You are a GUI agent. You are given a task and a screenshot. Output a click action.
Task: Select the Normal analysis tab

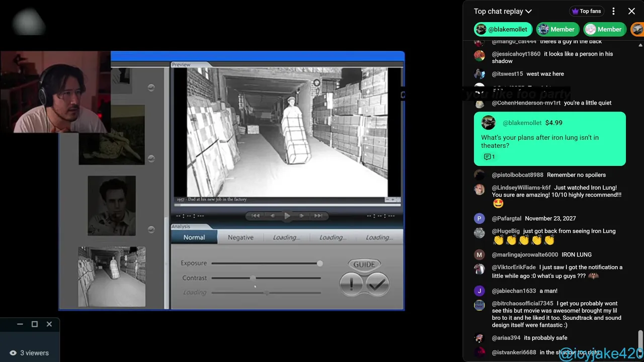coord(194,237)
